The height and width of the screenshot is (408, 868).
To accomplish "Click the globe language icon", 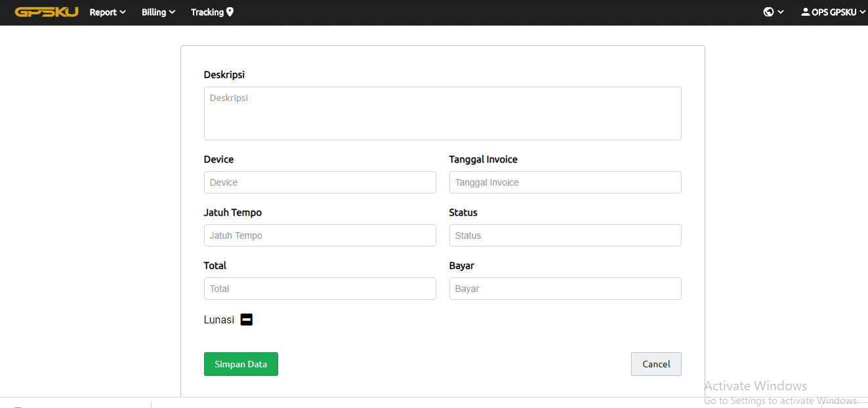I will pyautogui.click(x=769, y=12).
